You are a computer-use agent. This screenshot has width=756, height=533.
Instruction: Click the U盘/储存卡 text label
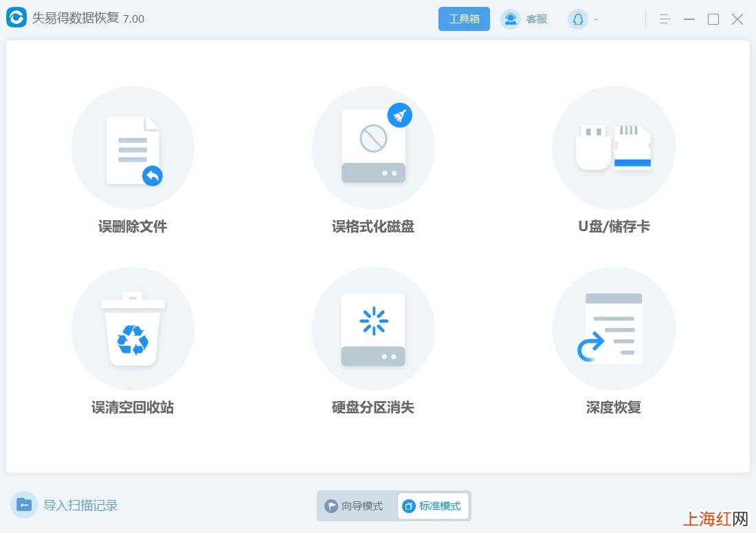pos(614,226)
